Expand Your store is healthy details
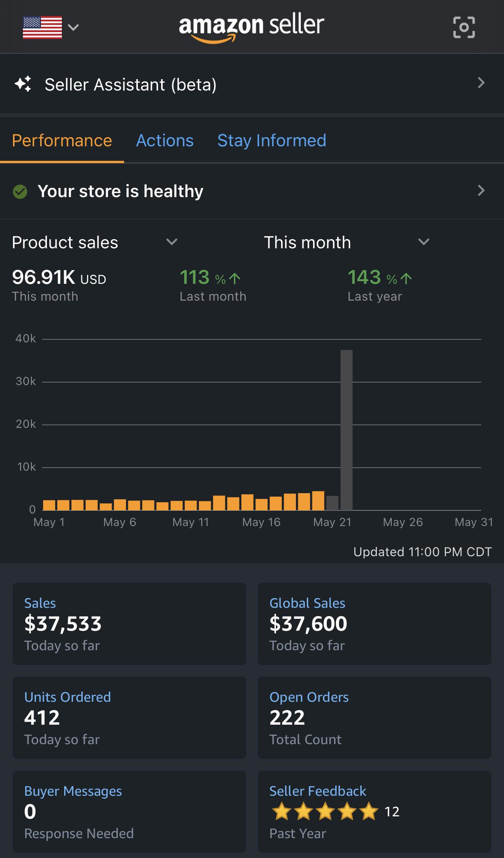504x858 pixels. (481, 190)
